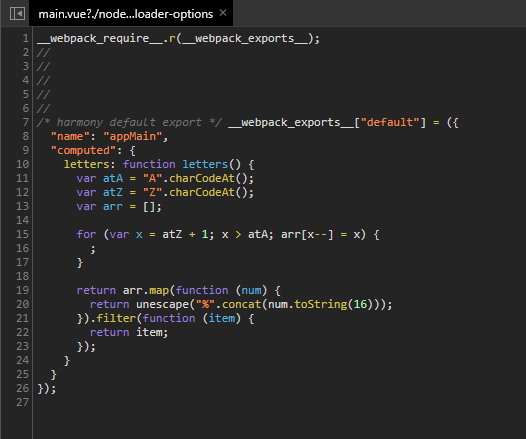The image size is (526, 439).
Task: Click the toString(16) call
Action: 334,304
